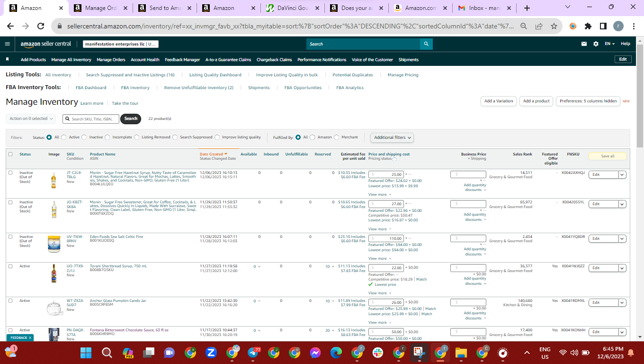Click the Save all button
This screenshot has width=644, height=364.
click(608, 156)
